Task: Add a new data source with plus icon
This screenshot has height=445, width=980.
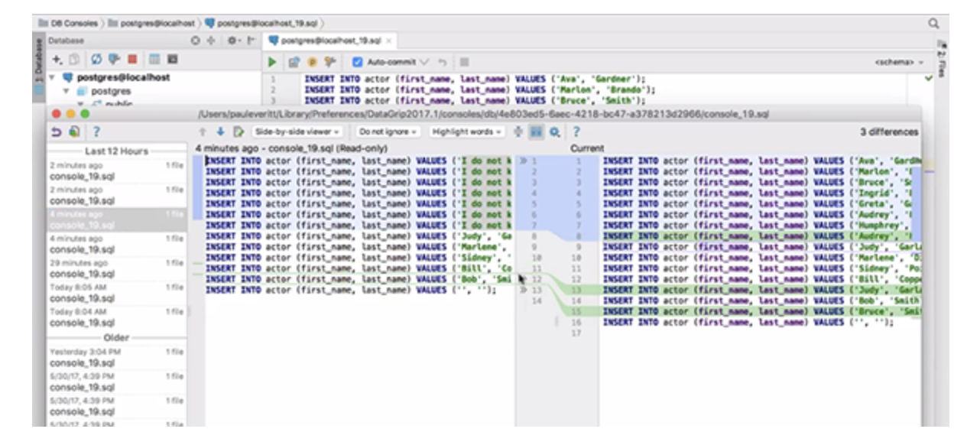Action: [x=57, y=58]
